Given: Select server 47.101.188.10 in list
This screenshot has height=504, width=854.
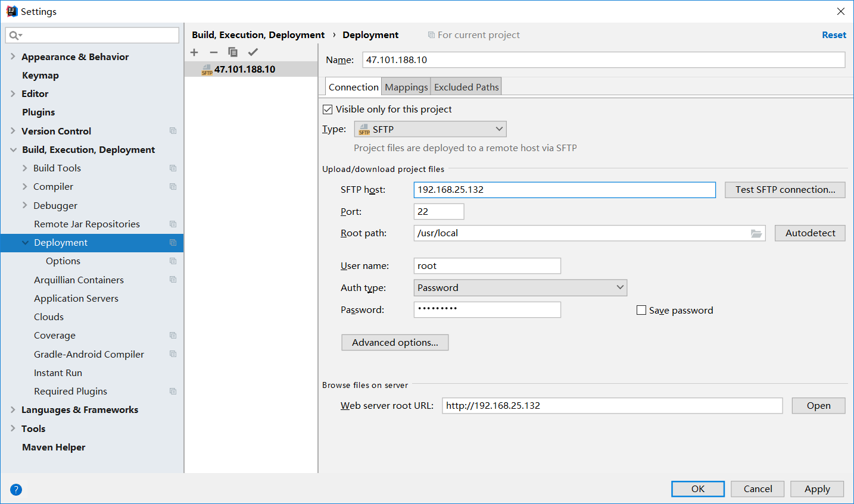Looking at the screenshot, I should click(x=251, y=69).
